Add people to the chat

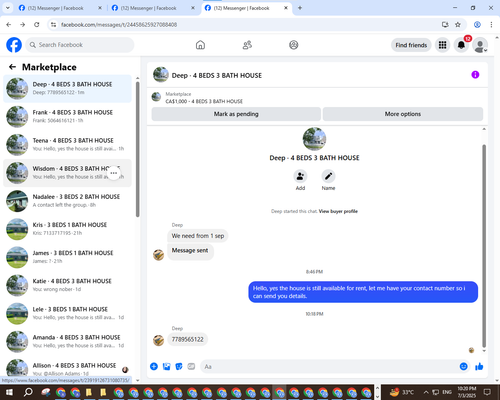tap(300, 176)
